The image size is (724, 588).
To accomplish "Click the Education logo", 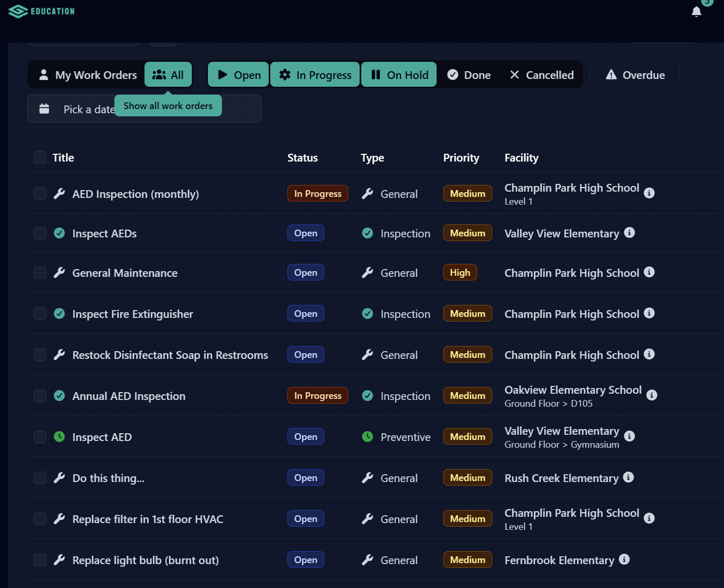I will click(x=42, y=11).
